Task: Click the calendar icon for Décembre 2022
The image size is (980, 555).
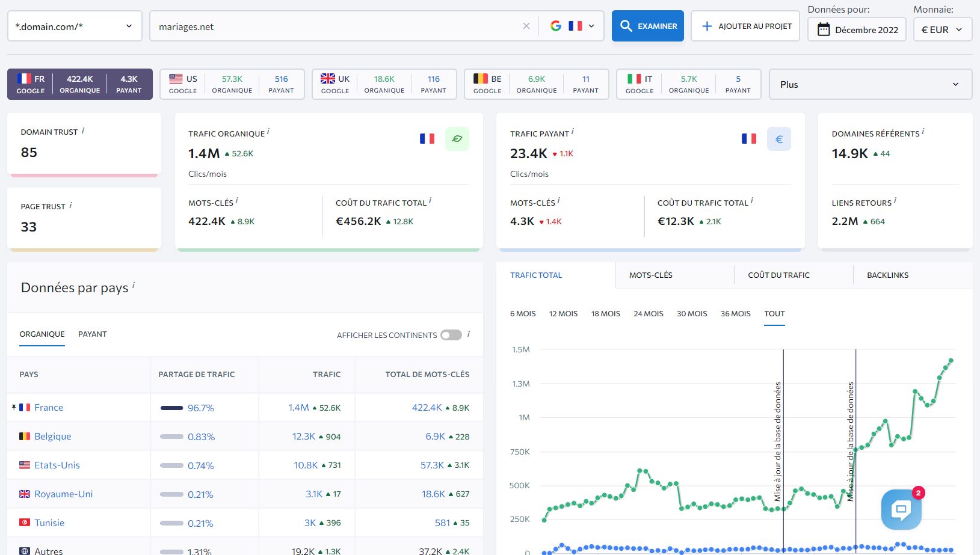Action: pos(824,29)
